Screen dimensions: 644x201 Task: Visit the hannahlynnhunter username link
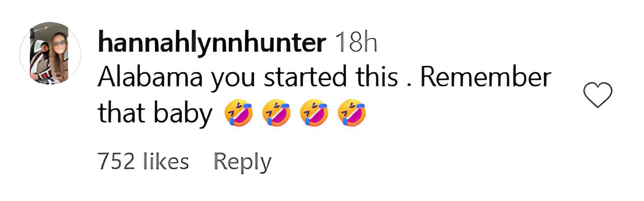[212, 43]
